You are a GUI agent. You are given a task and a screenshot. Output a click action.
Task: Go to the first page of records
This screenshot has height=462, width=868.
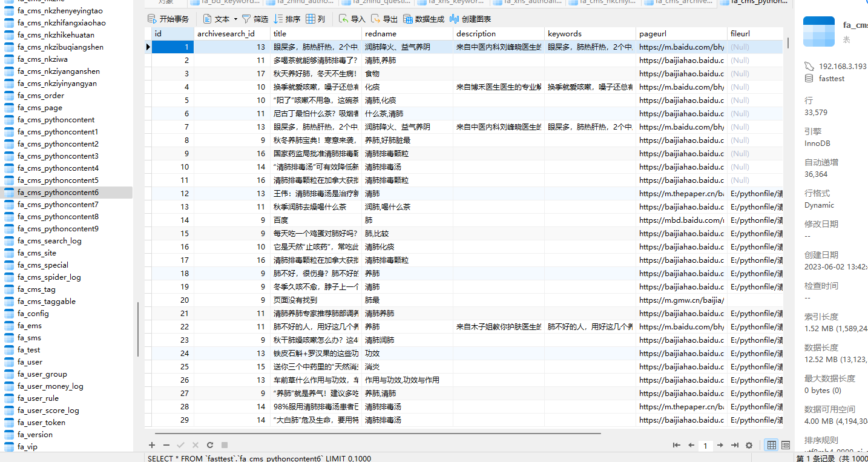tap(677, 445)
